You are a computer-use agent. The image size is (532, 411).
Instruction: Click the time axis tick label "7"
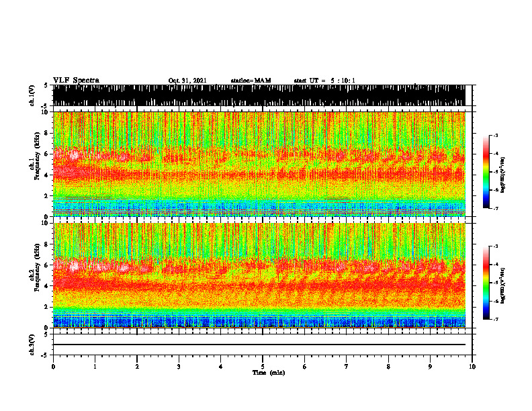click(347, 367)
